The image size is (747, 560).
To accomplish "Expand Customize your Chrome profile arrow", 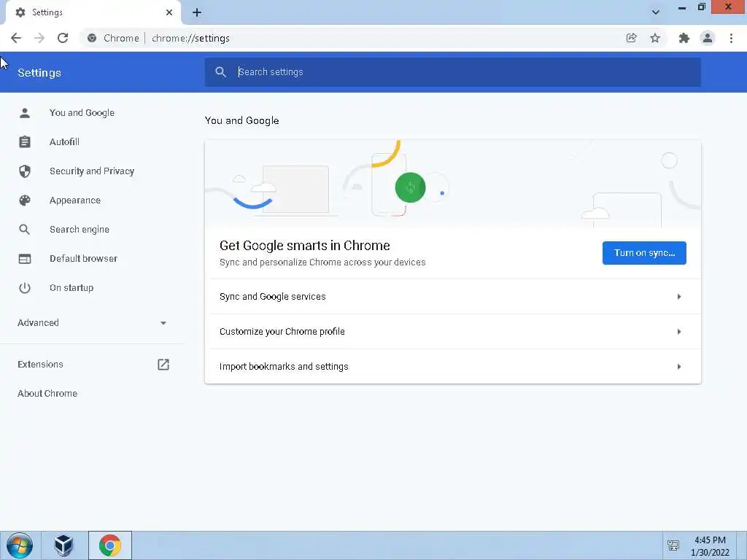I will (679, 332).
